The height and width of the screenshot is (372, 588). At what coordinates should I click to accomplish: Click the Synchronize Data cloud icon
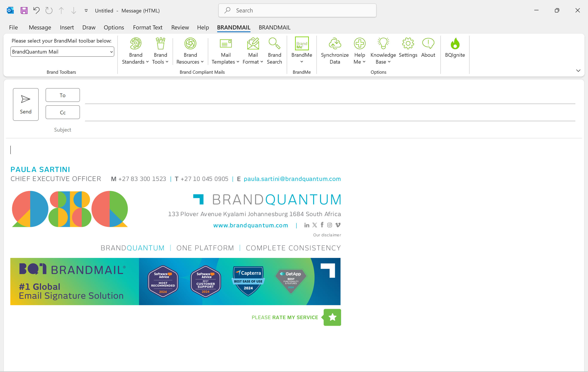335,43
